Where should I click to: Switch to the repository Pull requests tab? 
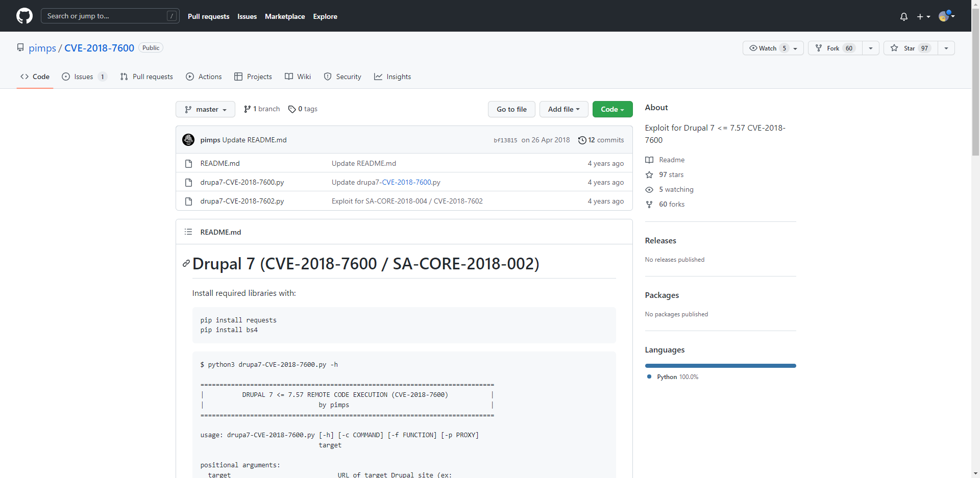[146, 77]
